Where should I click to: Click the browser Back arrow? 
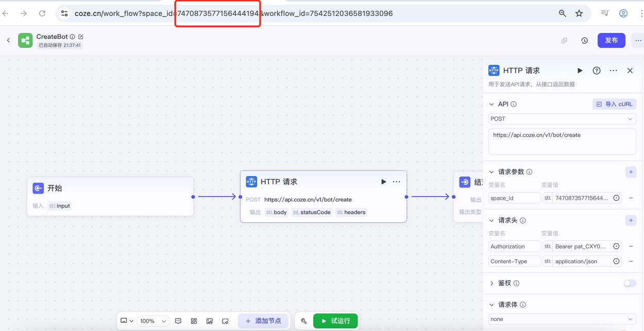click(x=6, y=13)
